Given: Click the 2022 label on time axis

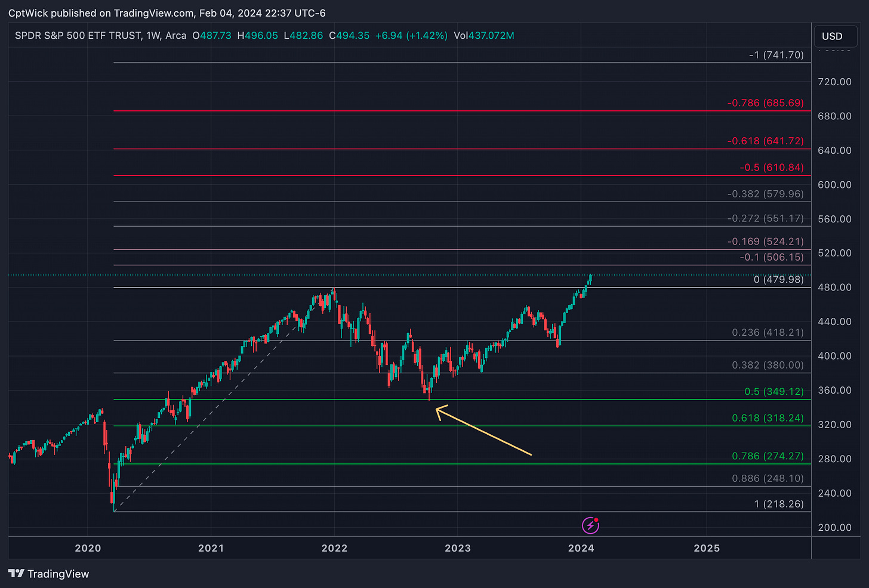Looking at the screenshot, I should [334, 548].
